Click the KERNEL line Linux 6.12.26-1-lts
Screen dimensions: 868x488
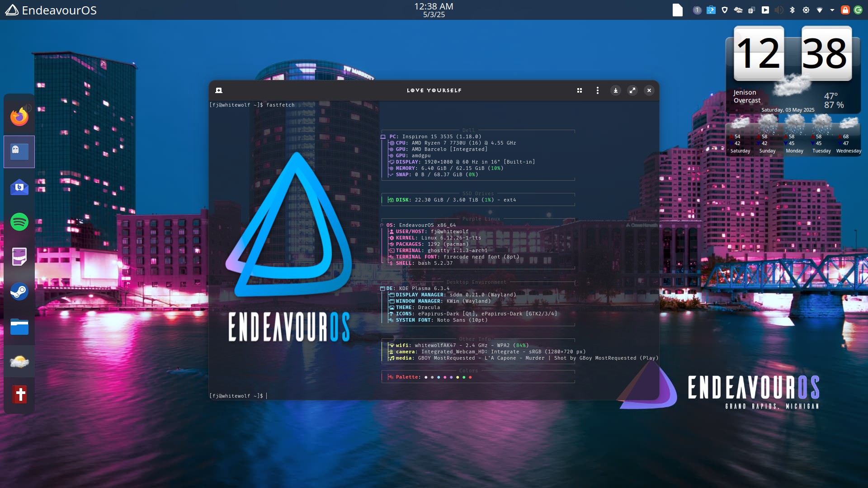435,238
